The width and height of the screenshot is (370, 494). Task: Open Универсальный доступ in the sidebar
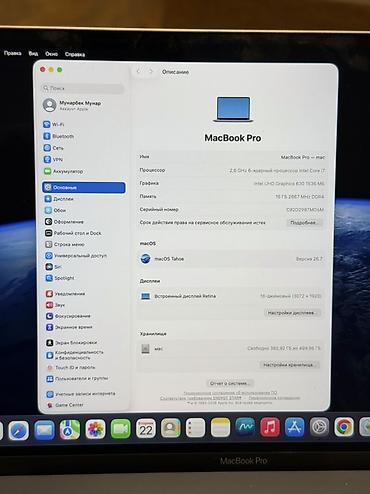(x=76, y=256)
